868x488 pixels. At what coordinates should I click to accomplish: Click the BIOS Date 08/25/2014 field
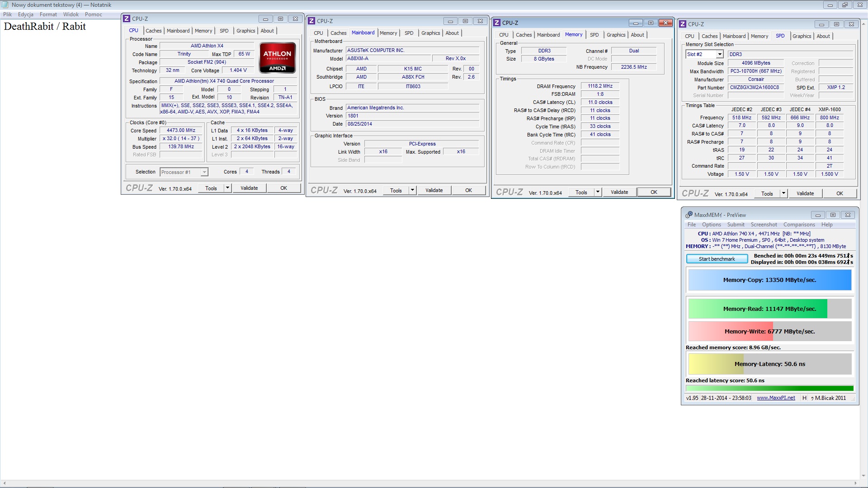(x=412, y=124)
